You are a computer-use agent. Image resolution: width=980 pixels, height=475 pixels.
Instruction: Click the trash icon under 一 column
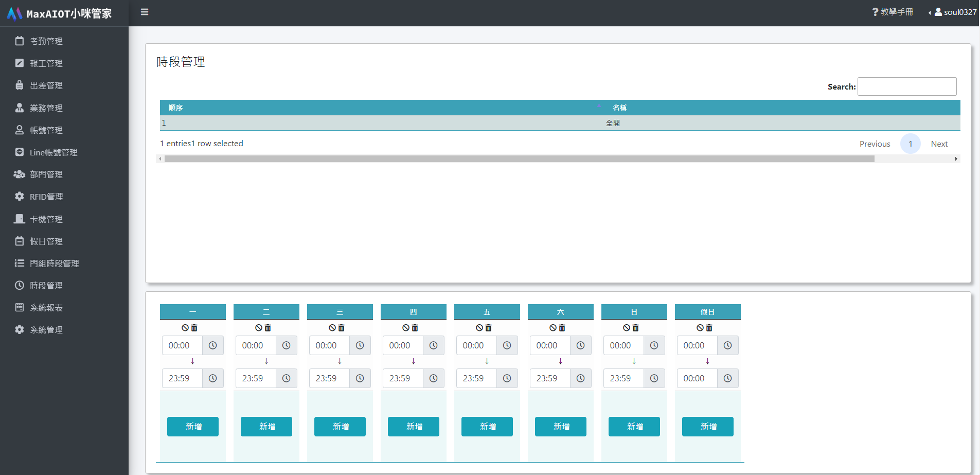tap(194, 328)
